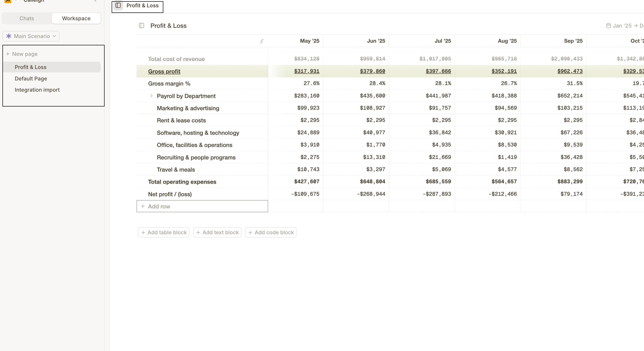The width and height of the screenshot is (644, 351).
Task: Open Default Page in sidebar
Action: click(x=52, y=78)
